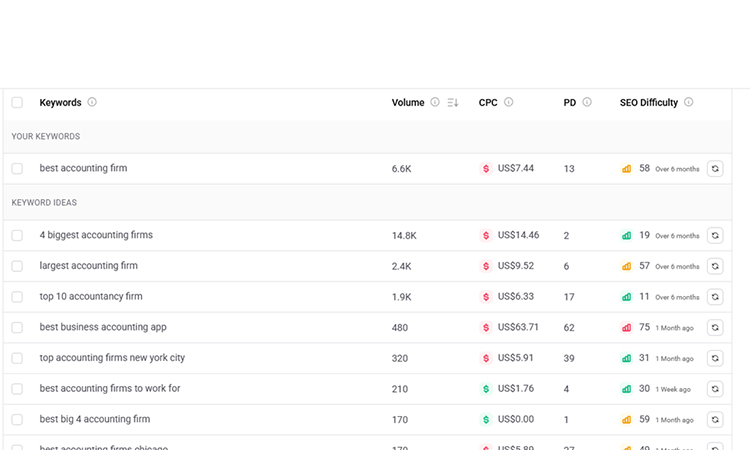Click the PD value 39
Viewport: 750px width, 450px height.
point(569,358)
